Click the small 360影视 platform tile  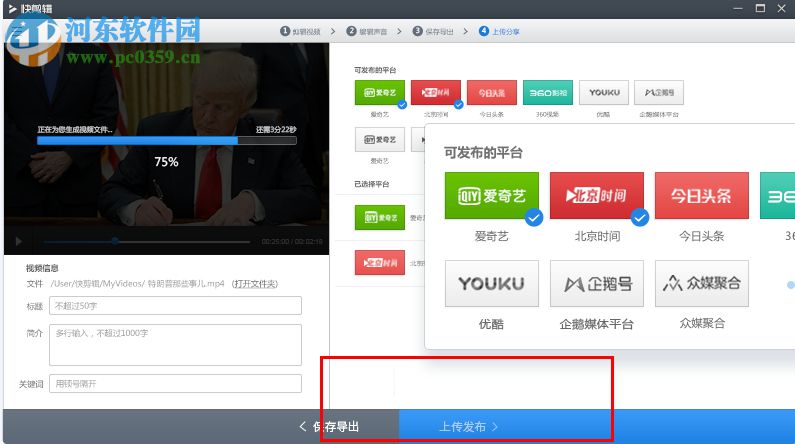point(548,93)
